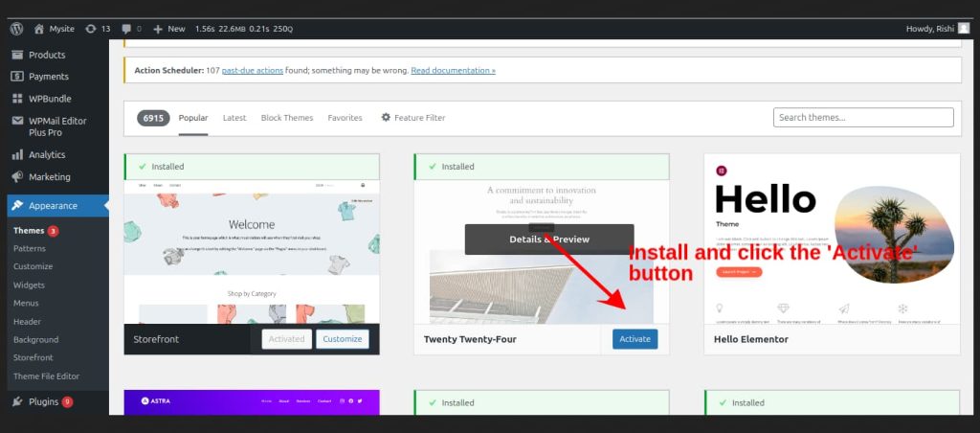Activate the Twenty Twenty-Four theme
This screenshot has width=980, height=433.
pos(635,339)
